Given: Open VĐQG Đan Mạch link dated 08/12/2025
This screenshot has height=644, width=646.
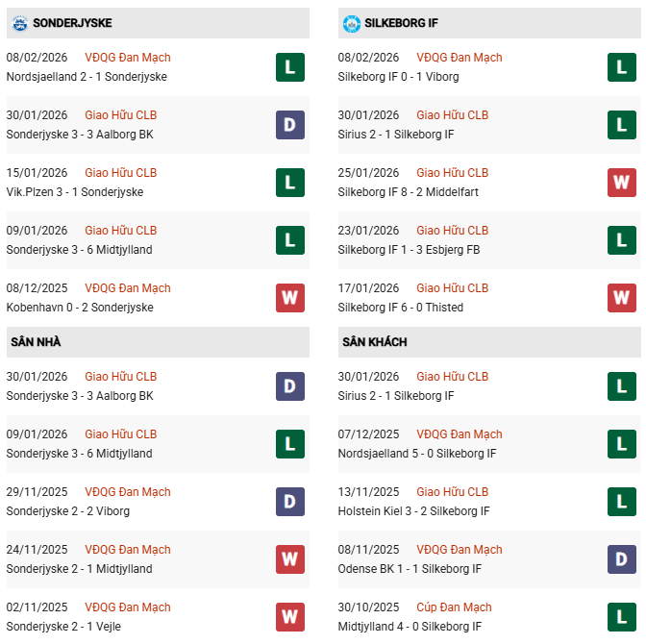Looking at the screenshot, I should pos(128,288).
